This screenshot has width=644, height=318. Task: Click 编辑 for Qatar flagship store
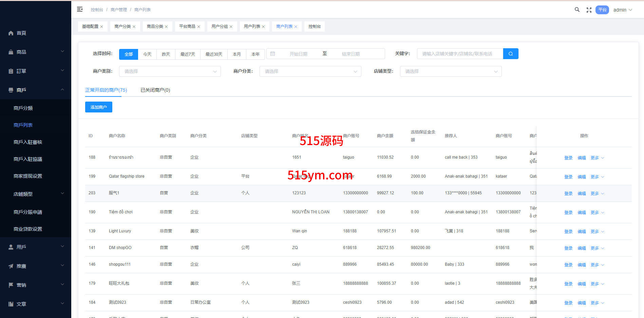[582, 177]
